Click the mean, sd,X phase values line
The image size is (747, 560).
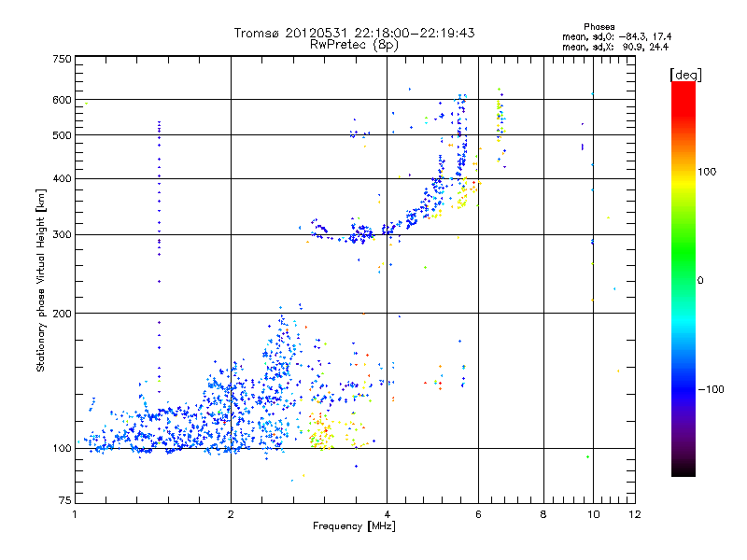pyautogui.click(x=615, y=47)
